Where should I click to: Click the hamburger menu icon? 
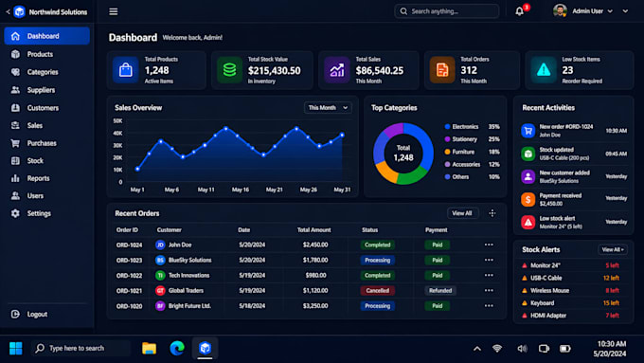(114, 11)
